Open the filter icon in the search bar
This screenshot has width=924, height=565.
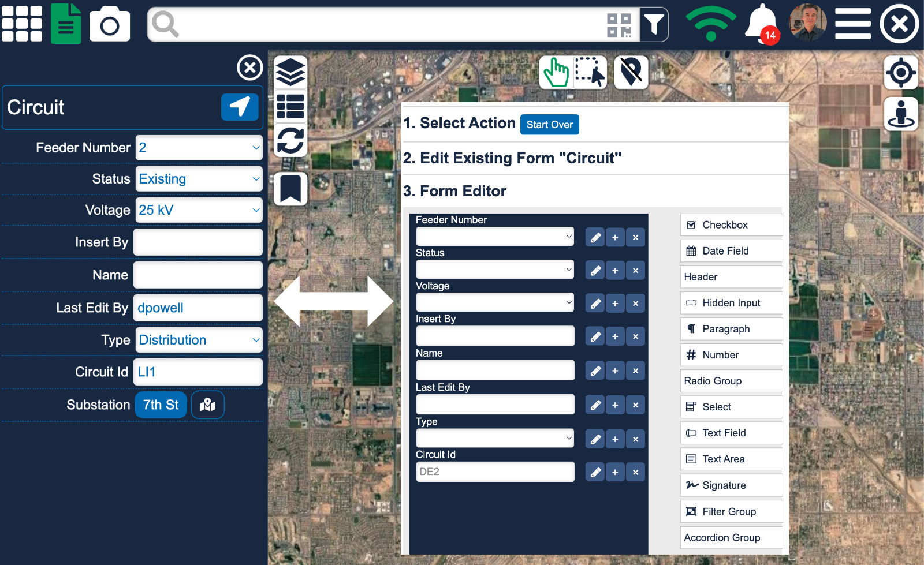point(654,24)
